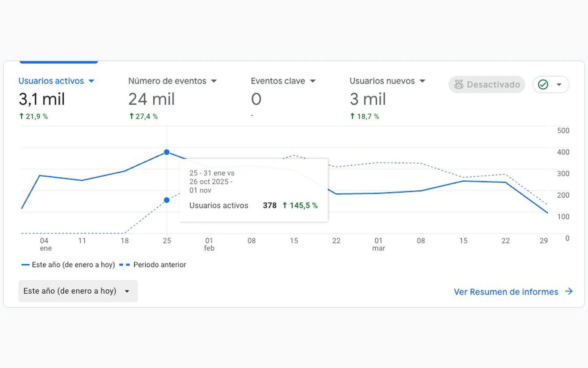Viewport: 588px width, 368px height.
Task: Open the Usuarios activos metric dropdown
Action: click(x=56, y=81)
